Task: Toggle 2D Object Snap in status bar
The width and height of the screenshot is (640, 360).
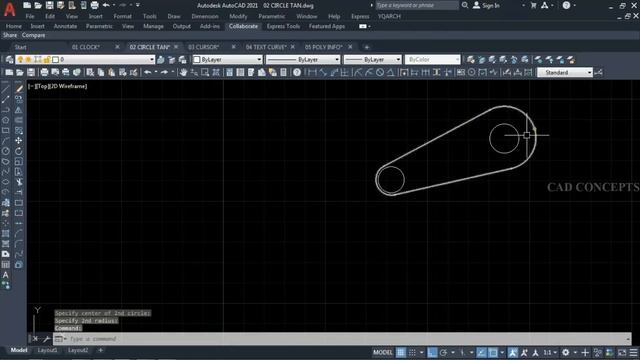Action: [x=493, y=352]
